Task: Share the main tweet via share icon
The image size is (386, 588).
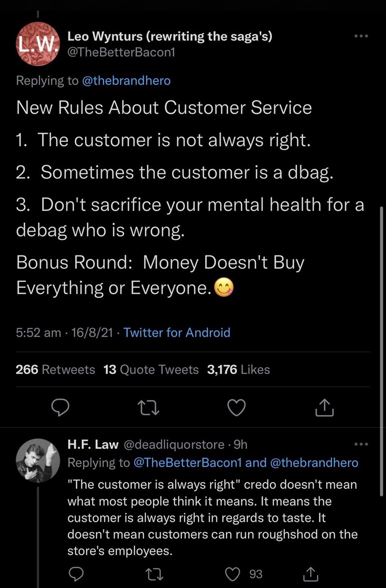Action: click(x=324, y=409)
